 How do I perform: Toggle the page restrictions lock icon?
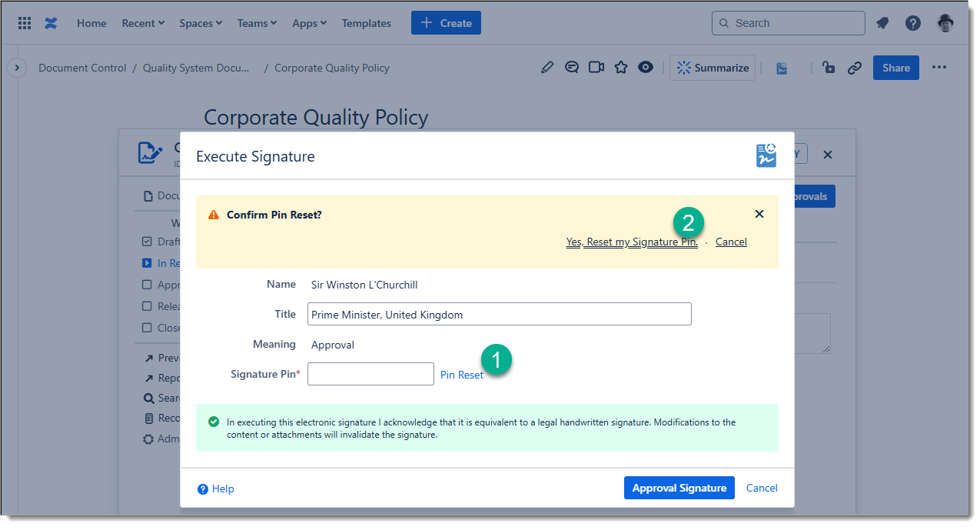829,68
